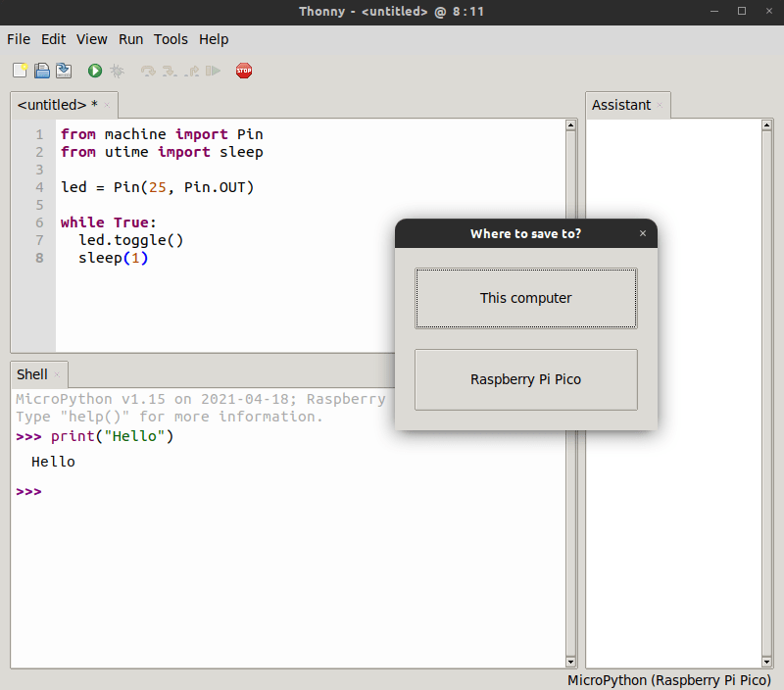Click the Resume debug icon
The image size is (784, 690).
click(x=214, y=71)
